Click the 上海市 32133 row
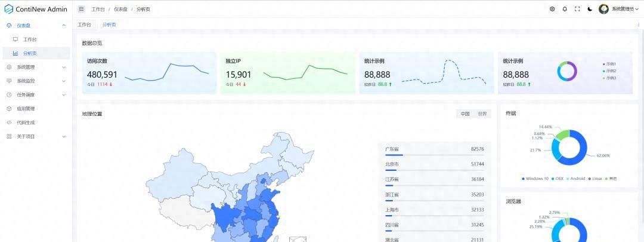This screenshot has height=242, width=644. (435, 211)
